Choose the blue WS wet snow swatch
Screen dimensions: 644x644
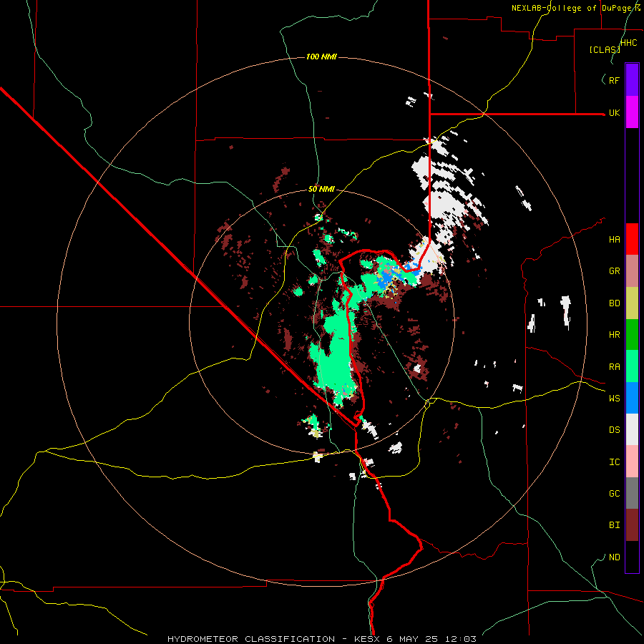tap(632, 398)
